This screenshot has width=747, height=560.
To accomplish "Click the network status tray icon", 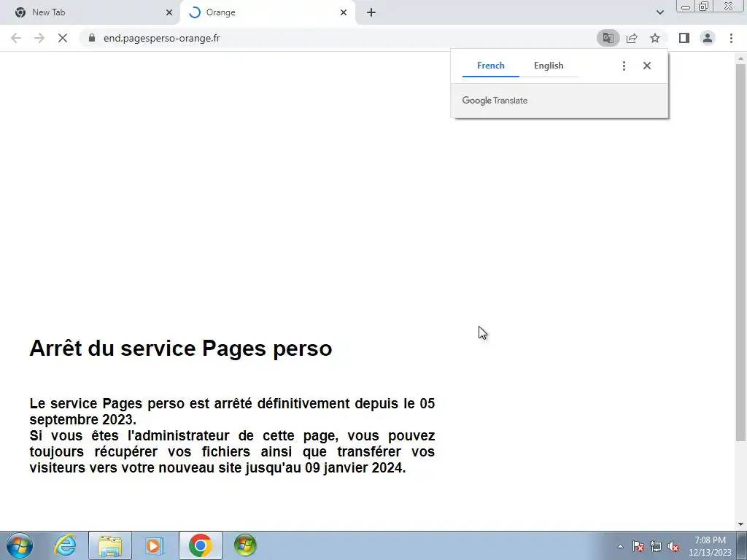I will coord(656,547).
